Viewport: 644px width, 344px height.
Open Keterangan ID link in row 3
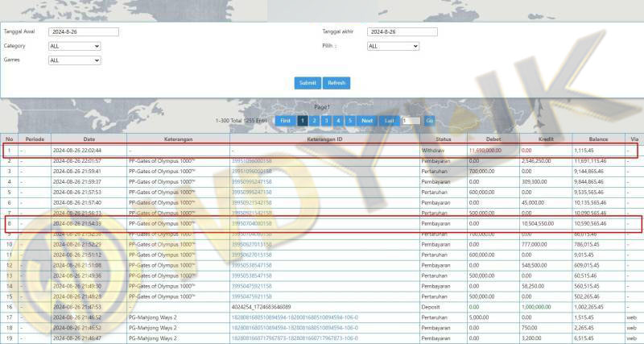(x=251, y=172)
